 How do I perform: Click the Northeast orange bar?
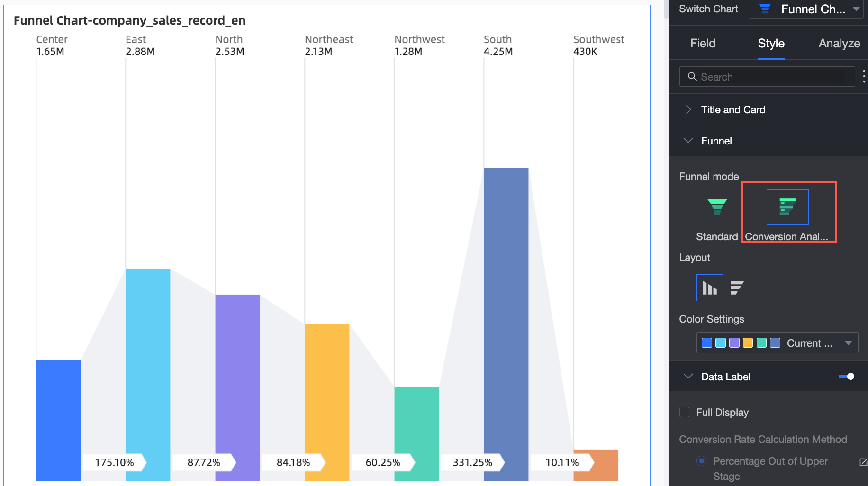[x=327, y=403]
